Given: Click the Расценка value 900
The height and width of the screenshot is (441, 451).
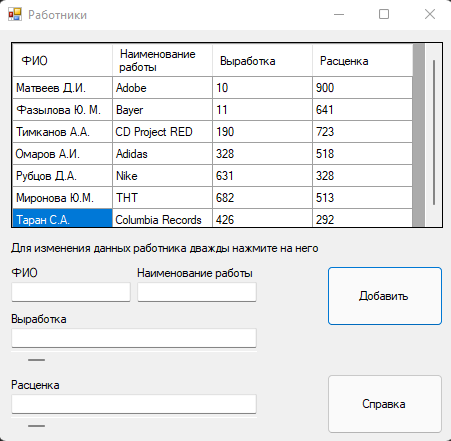Looking at the screenshot, I should pos(362,88).
